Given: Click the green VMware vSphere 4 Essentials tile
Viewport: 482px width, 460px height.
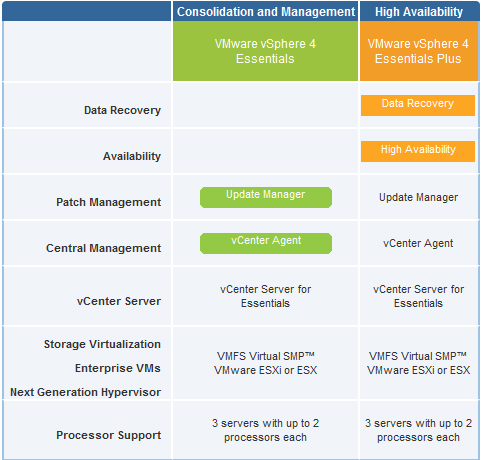Looking at the screenshot, I should click(x=265, y=51).
